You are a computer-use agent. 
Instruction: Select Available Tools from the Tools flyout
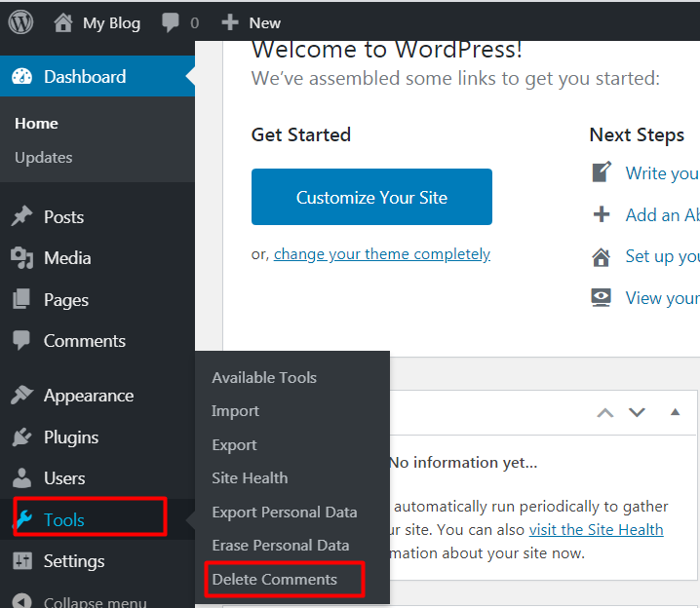tap(264, 378)
